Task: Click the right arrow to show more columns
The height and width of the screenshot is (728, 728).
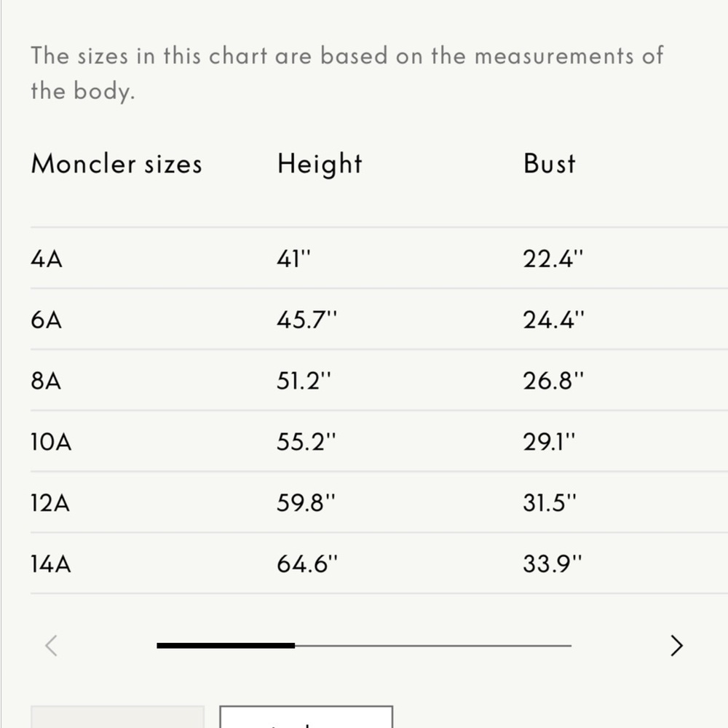Action: (x=676, y=645)
